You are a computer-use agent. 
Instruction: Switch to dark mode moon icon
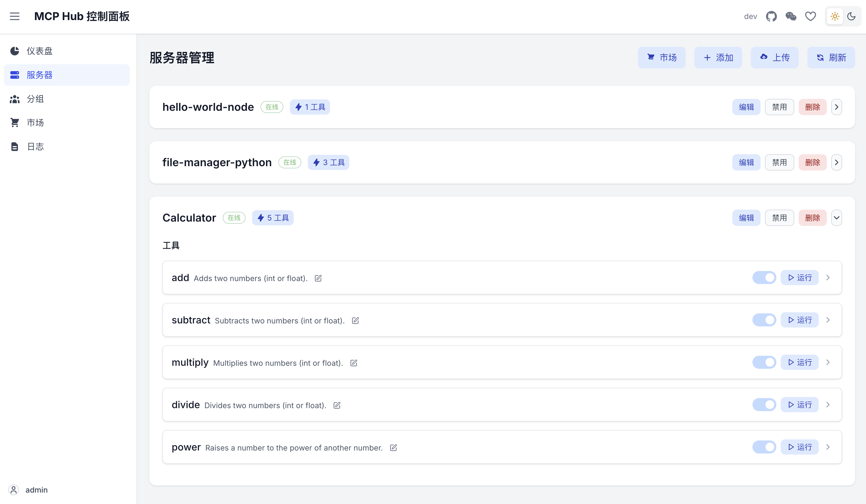coord(851,16)
